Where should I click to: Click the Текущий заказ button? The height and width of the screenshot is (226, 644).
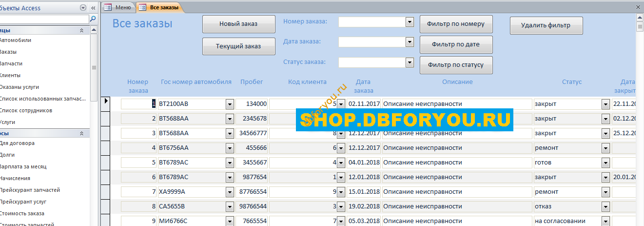(x=238, y=46)
